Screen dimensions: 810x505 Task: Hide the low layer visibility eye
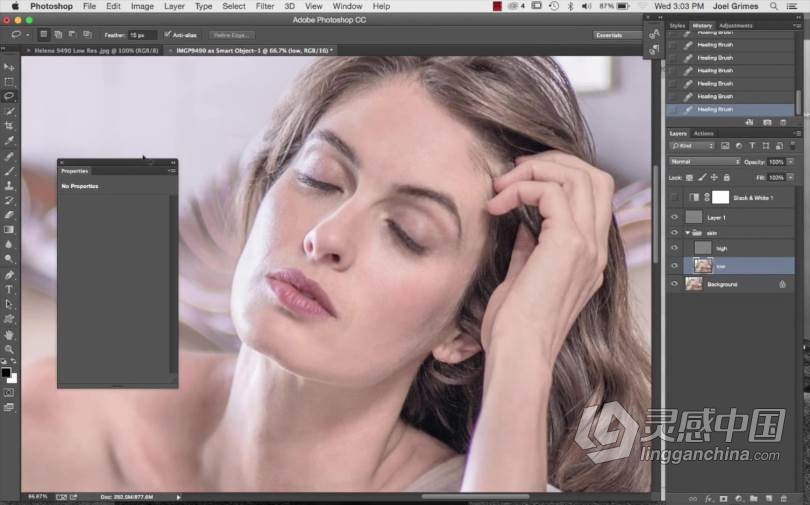click(x=674, y=266)
